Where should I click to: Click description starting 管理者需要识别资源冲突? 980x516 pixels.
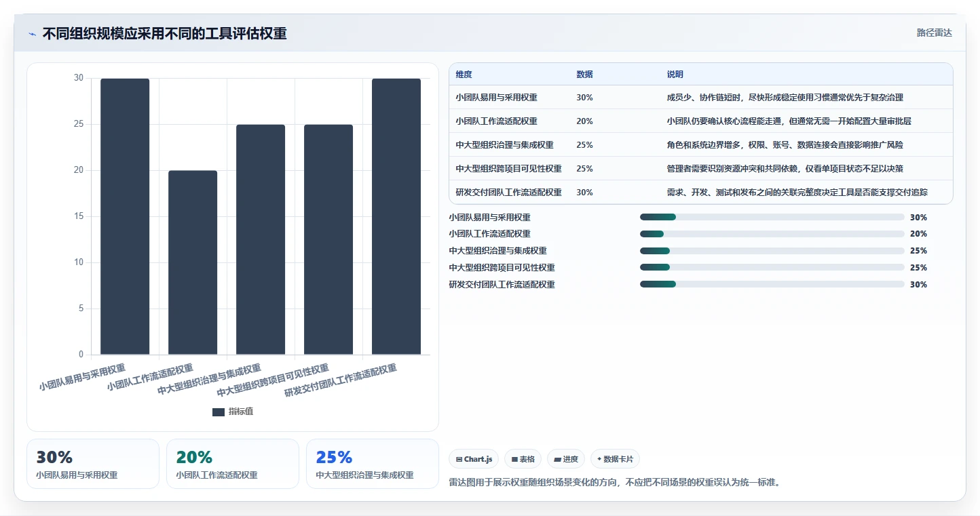(785, 169)
